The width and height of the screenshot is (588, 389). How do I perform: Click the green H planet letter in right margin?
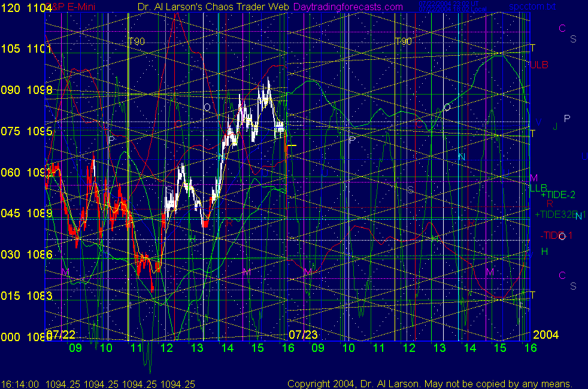(544, 251)
